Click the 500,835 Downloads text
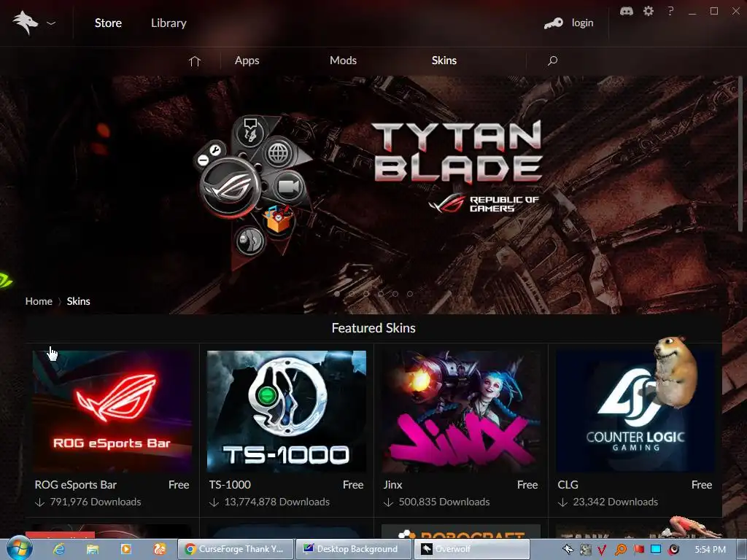Viewport: 747px width, 560px height. pyautogui.click(x=444, y=502)
